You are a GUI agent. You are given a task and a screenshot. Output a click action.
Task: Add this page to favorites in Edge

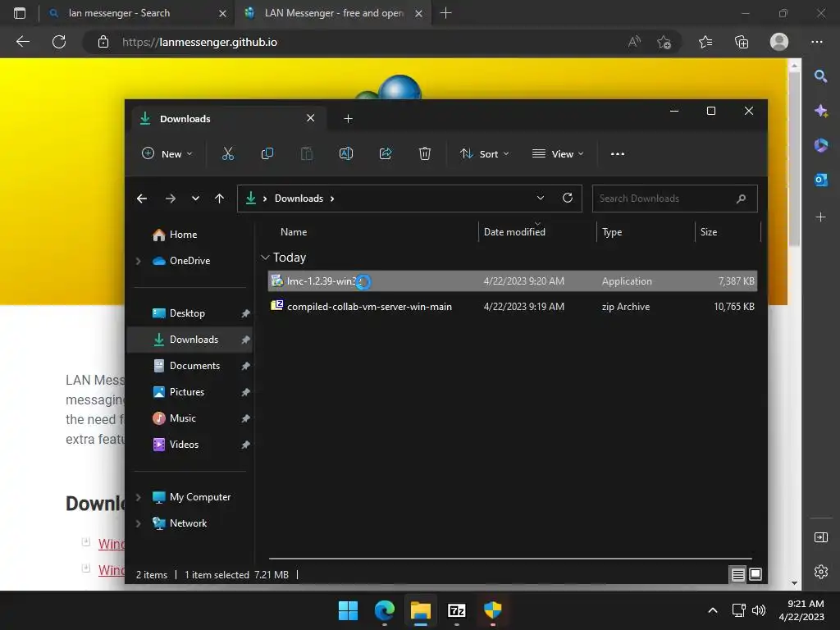664,42
